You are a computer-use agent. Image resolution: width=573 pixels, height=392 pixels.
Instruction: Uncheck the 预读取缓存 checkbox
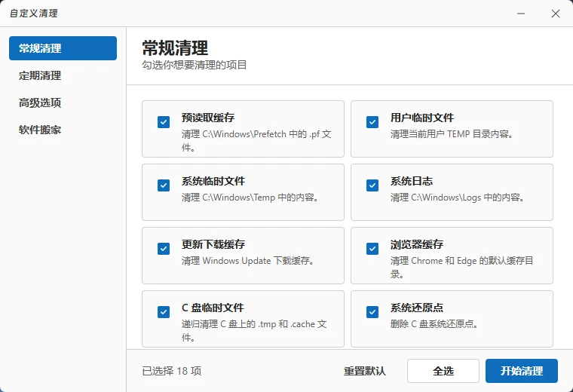coord(164,122)
